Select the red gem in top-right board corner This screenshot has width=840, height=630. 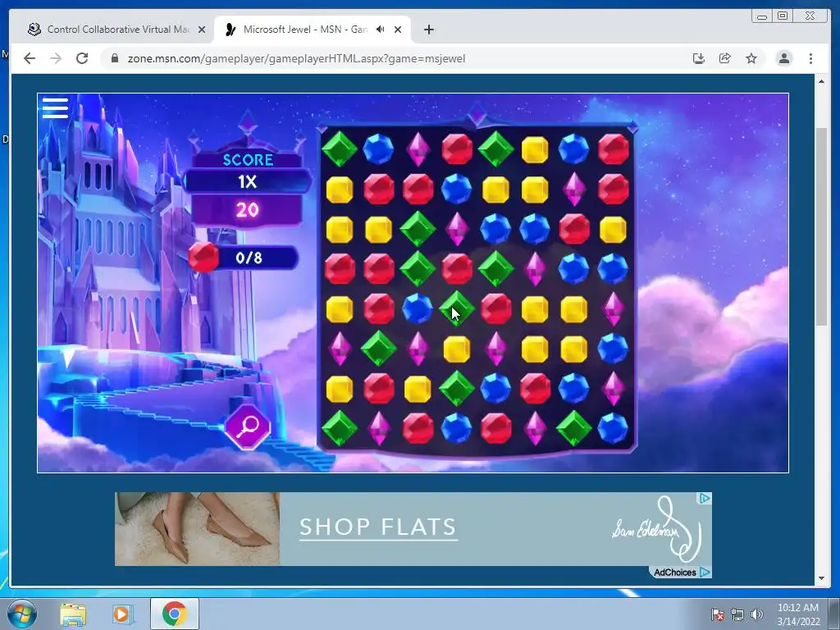click(613, 149)
